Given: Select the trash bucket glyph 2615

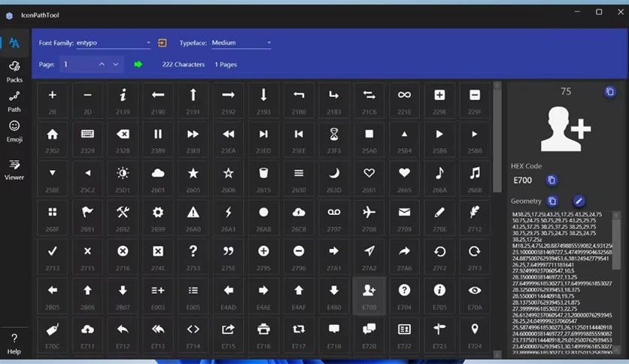Looking at the screenshot, I should click(x=263, y=178).
